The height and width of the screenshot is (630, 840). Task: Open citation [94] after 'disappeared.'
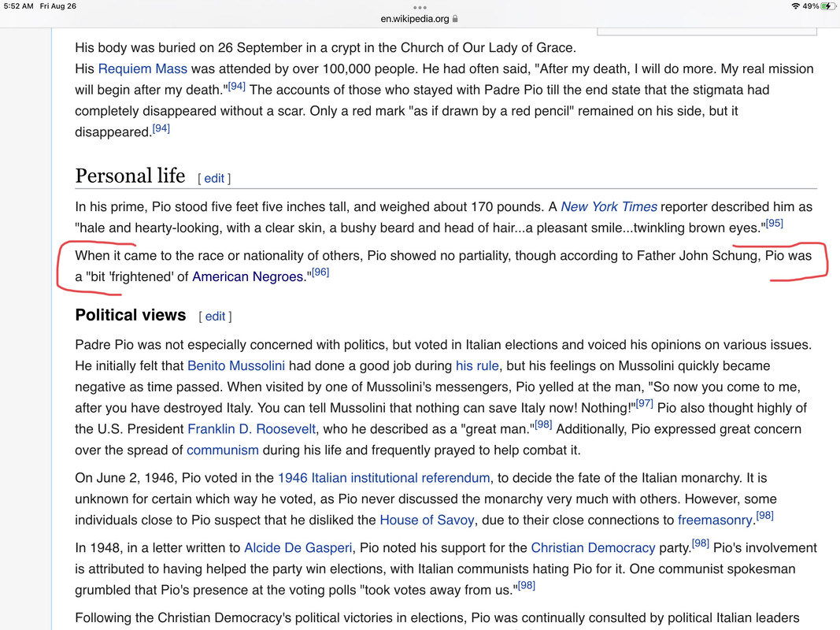click(161, 128)
